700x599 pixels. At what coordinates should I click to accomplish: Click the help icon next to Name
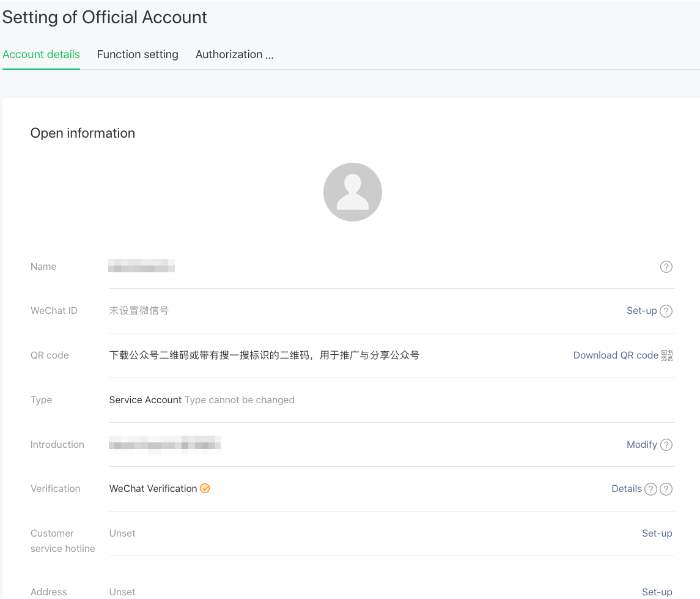tap(666, 267)
